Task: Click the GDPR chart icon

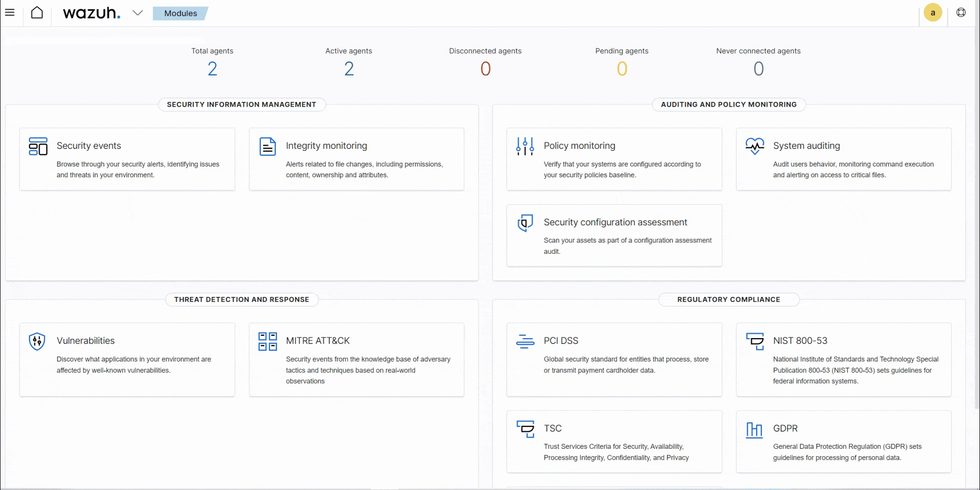Action: (755, 430)
